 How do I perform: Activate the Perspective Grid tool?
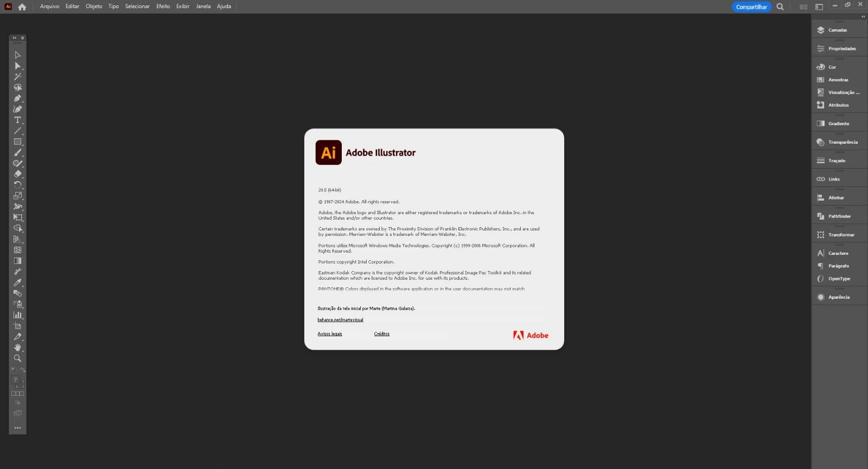pyautogui.click(x=17, y=239)
